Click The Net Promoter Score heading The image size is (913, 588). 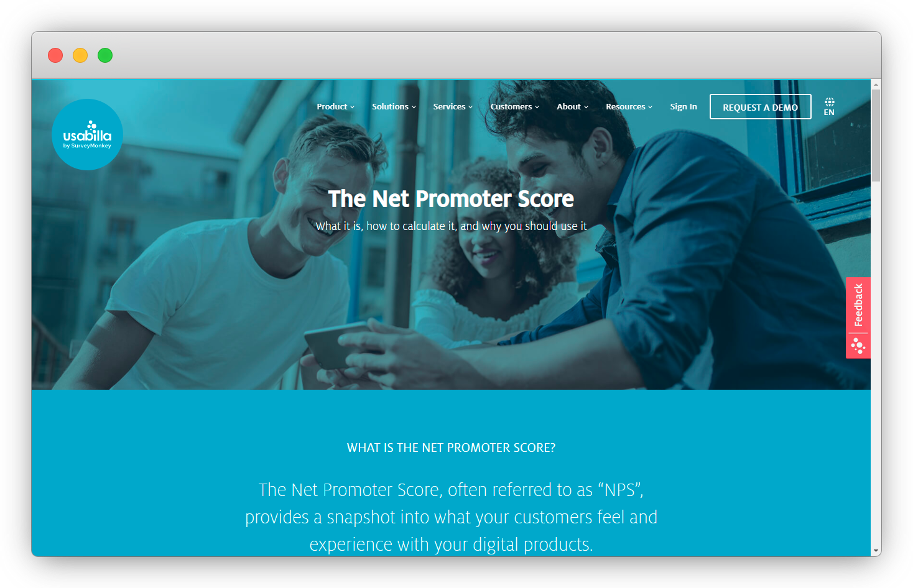pyautogui.click(x=451, y=199)
